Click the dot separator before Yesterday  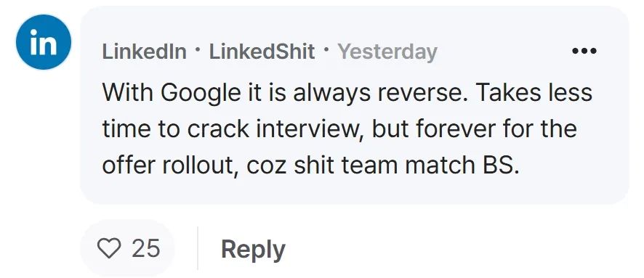(326, 50)
